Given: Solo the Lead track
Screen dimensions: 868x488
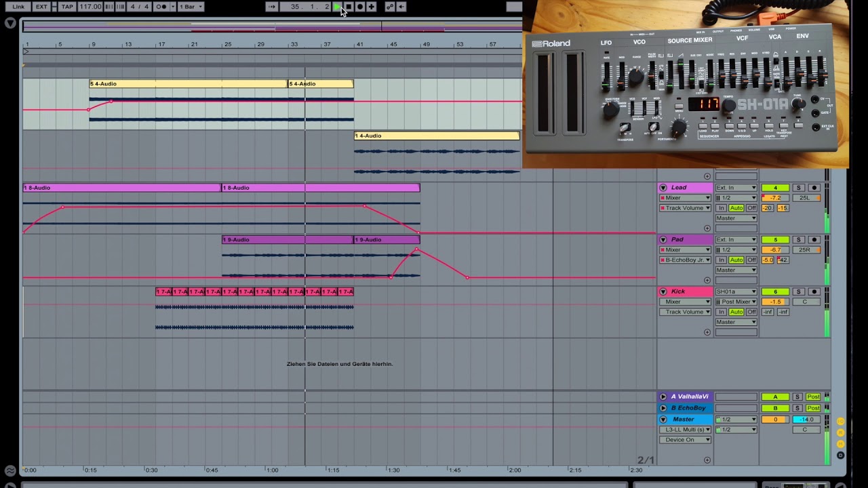Looking at the screenshot, I should tap(798, 188).
